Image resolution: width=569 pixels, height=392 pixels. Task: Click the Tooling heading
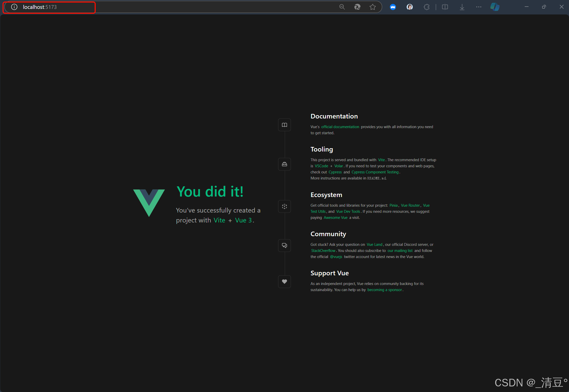(322, 149)
